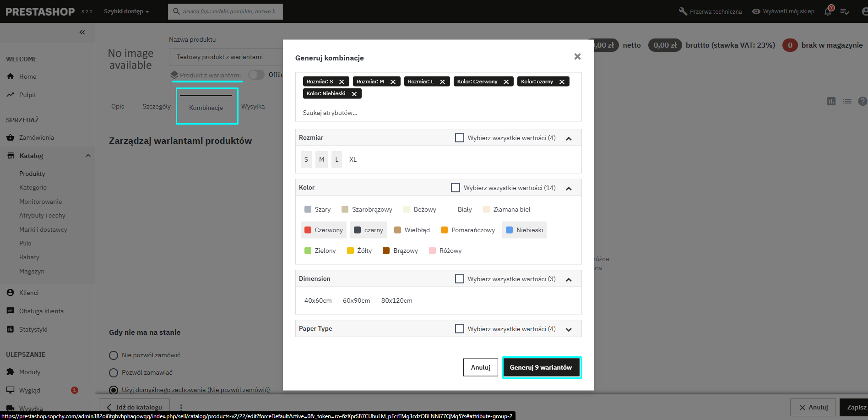Screen dimensions: 868x420
Task: Click the Katalog store icon
Action: 11,156
